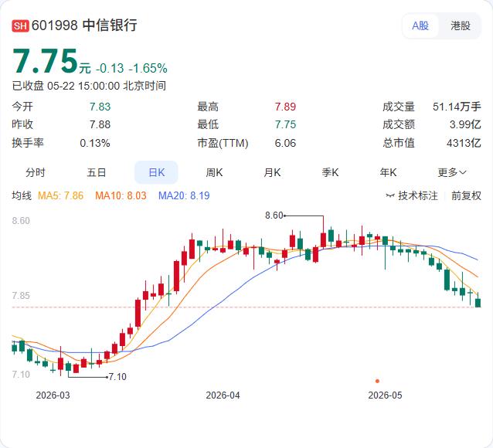This screenshot has width=493, height=448.
Task: Select the 周K chart tab
Action: click(x=214, y=172)
